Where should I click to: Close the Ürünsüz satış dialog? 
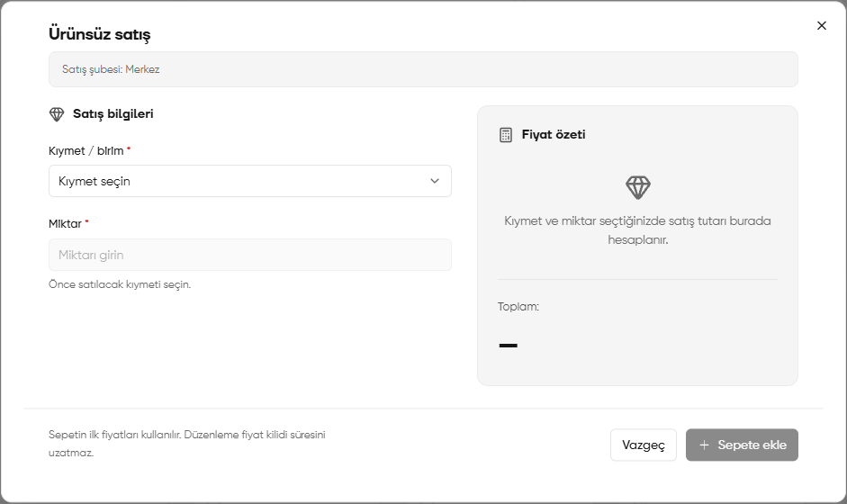(x=822, y=25)
